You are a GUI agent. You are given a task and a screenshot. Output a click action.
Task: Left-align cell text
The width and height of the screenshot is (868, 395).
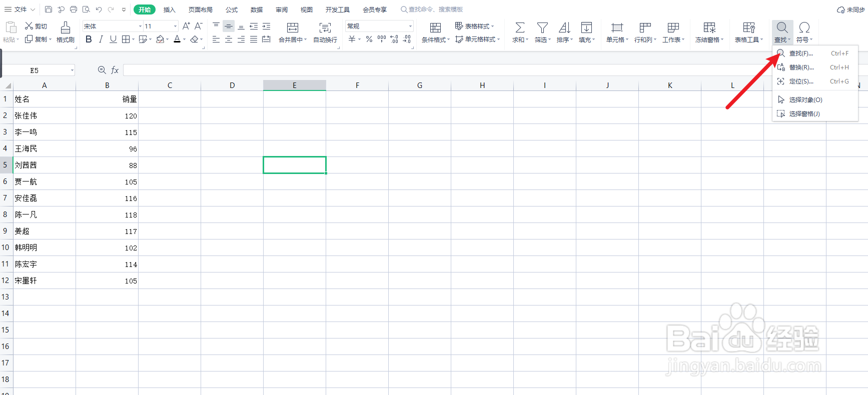click(216, 39)
